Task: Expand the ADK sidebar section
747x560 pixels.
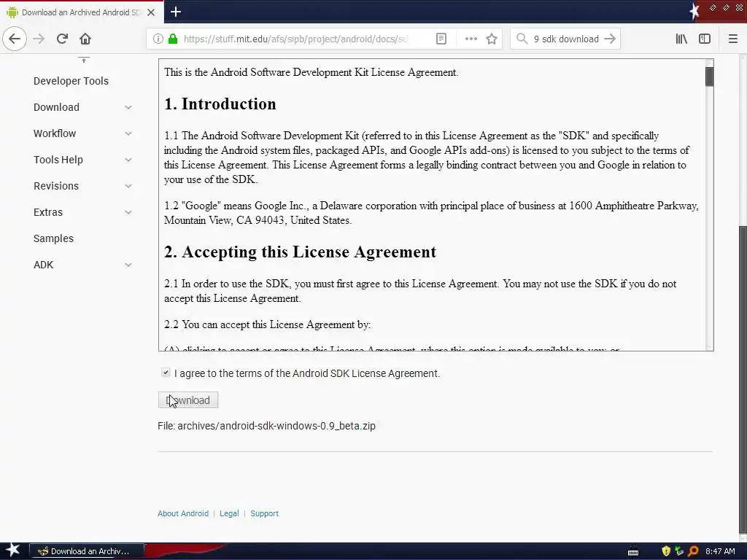Action: 128,265
